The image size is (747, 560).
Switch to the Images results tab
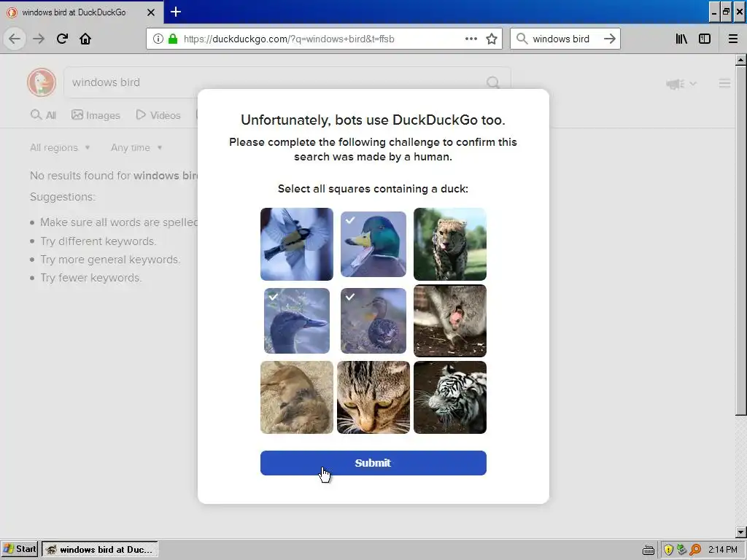(x=96, y=115)
